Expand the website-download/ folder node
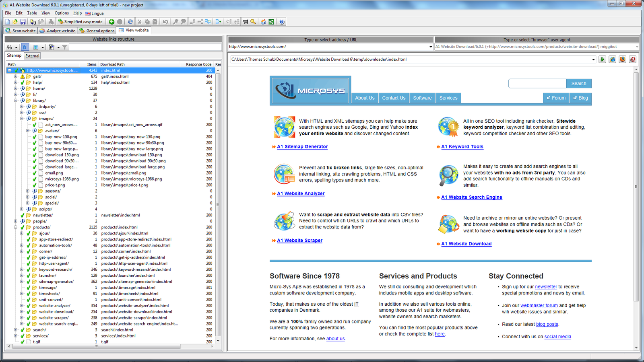The image size is (644, 362). (x=22, y=312)
